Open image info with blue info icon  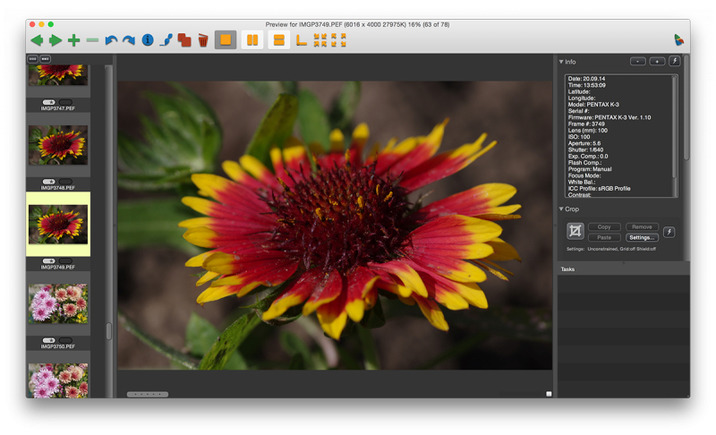(x=147, y=41)
